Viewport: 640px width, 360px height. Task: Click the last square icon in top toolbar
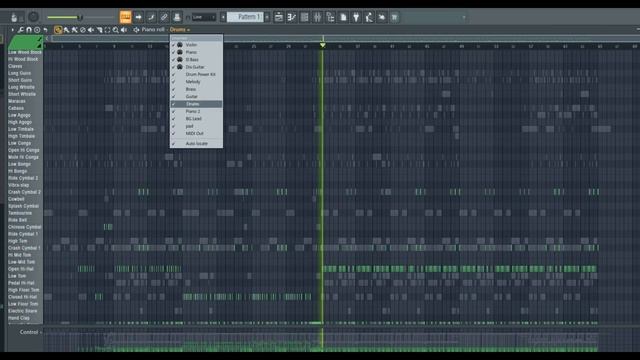click(x=395, y=17)
